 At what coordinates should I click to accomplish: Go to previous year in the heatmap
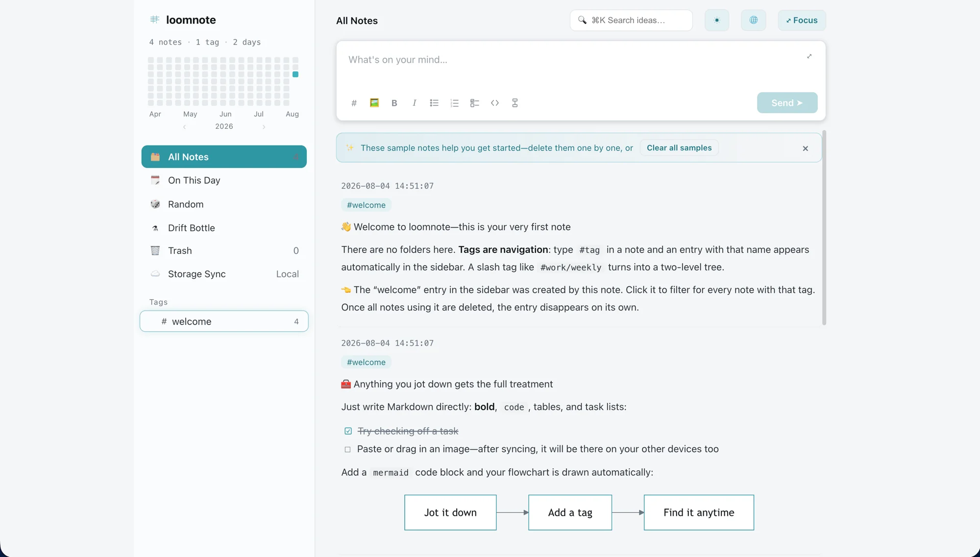click(184, 127)
